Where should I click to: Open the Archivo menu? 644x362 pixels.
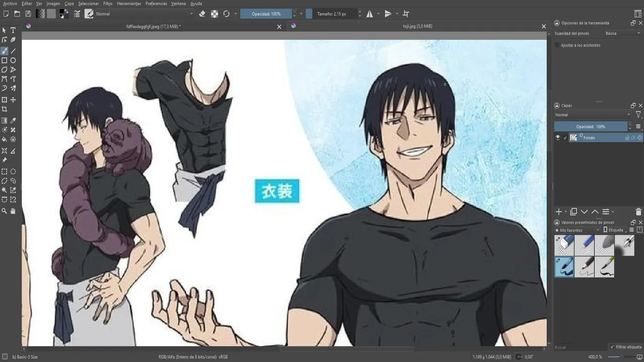pos(10,4)
